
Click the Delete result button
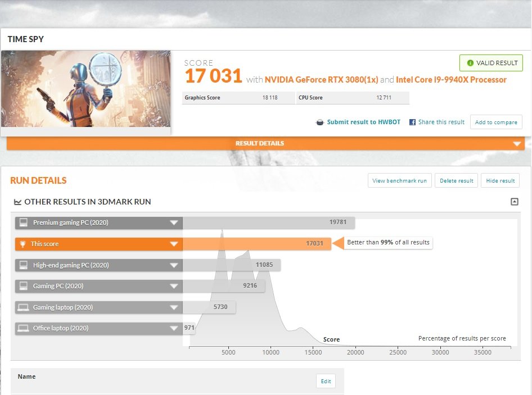tap(456, 181)
